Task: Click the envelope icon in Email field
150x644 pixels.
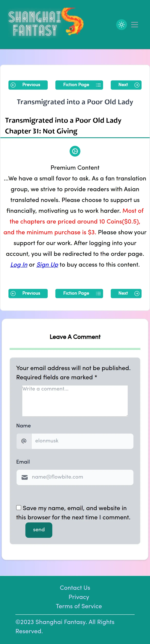Action: [x=24, y=477]
